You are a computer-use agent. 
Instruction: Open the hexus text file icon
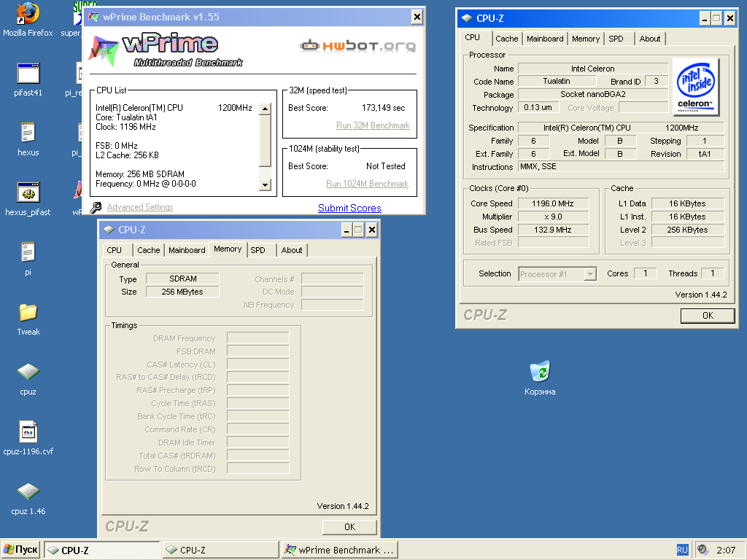28,139
